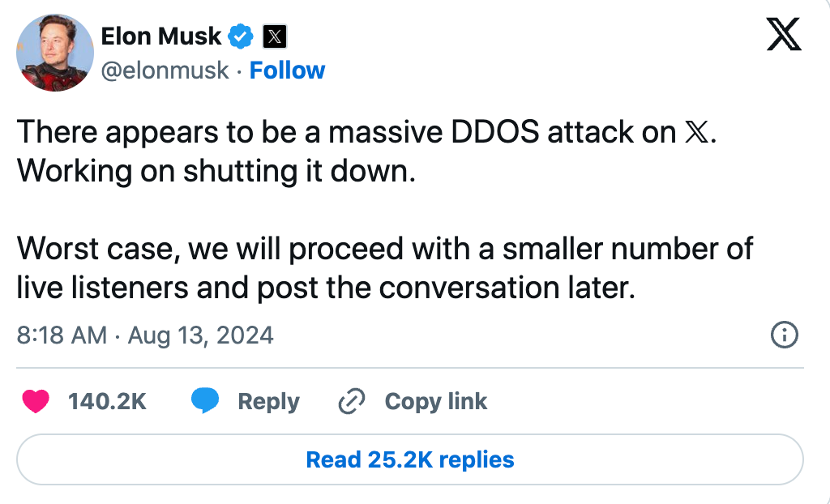
Task: Open Read 25.2K replies button
Action: pyautogui.click(x=410, y=459)
